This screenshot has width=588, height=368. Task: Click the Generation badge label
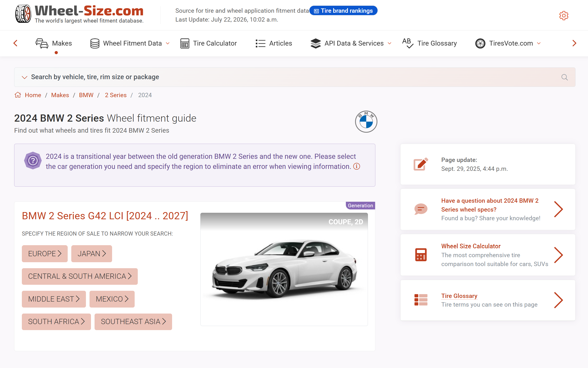[360, 205]
